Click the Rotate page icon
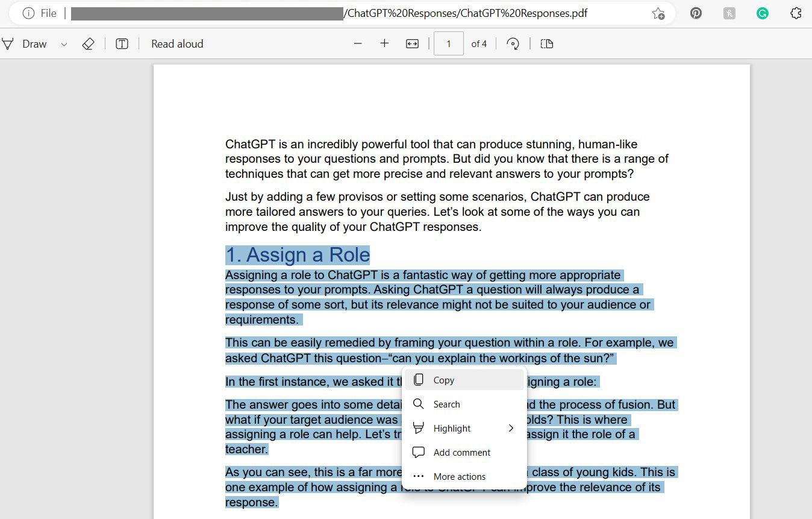812x519 pixels. [x=513, y=43]
